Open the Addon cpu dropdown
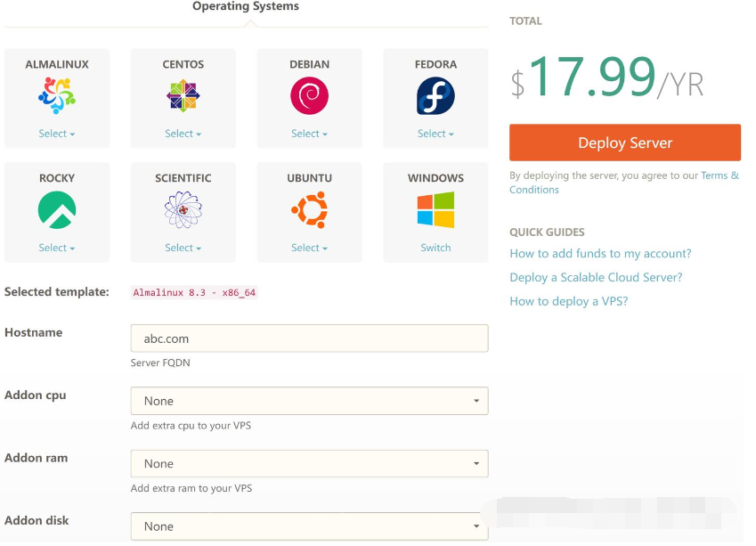756x546 pixels. 309,401
